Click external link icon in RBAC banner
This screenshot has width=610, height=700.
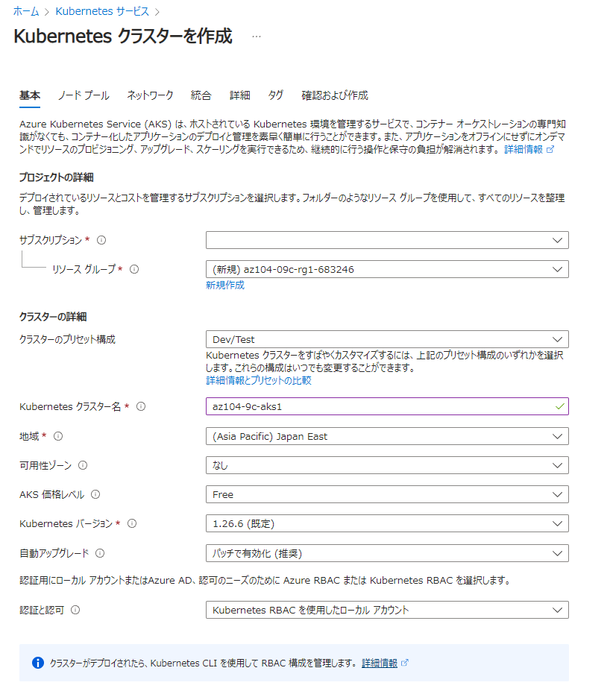pos(405,663)
